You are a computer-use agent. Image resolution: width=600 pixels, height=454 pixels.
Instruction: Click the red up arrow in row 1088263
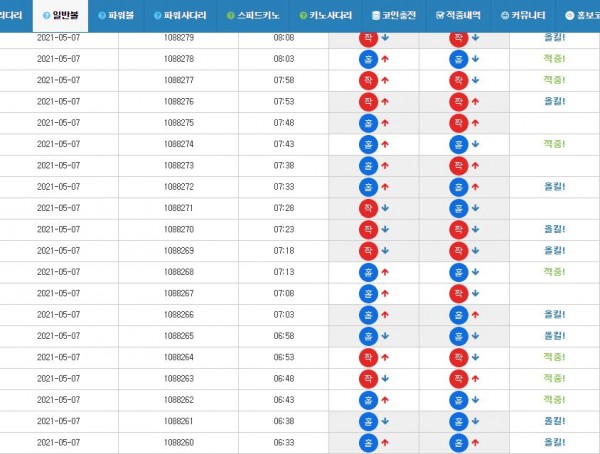[475, 379]
